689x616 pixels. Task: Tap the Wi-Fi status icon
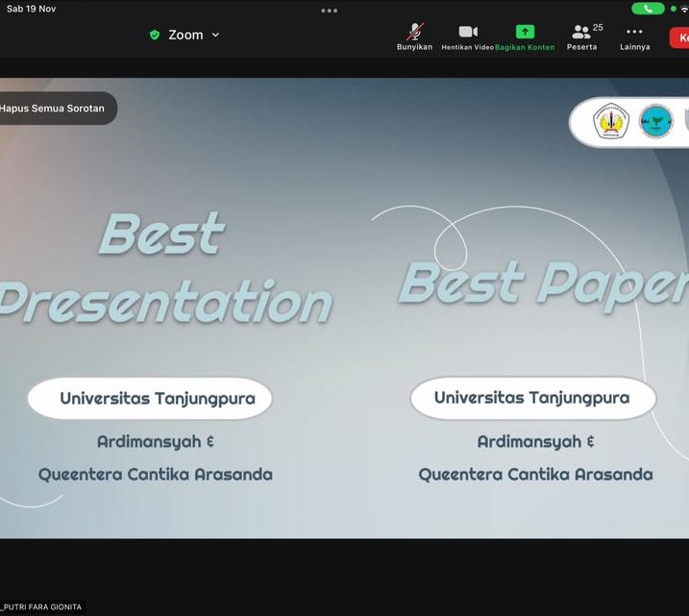point(684,9)
